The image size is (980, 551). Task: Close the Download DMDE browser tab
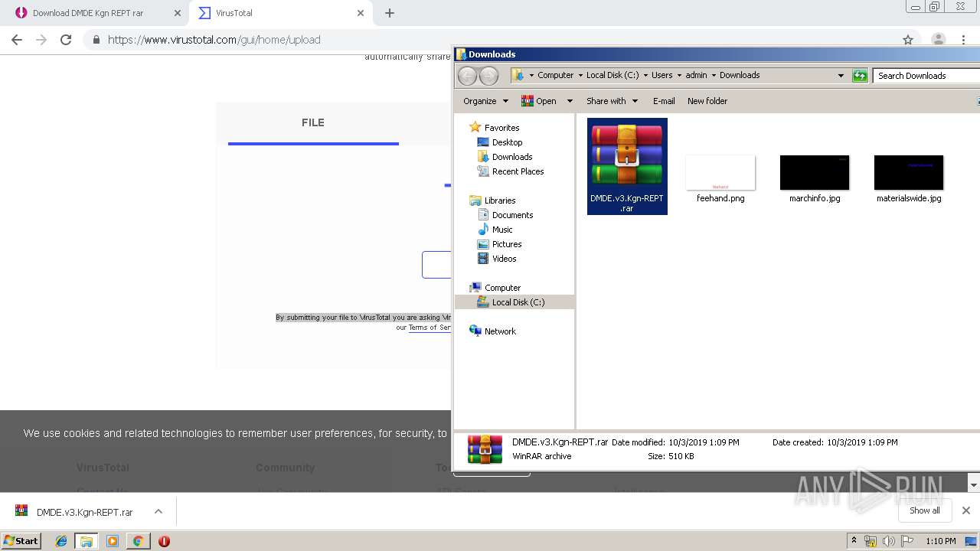[177, 13]
